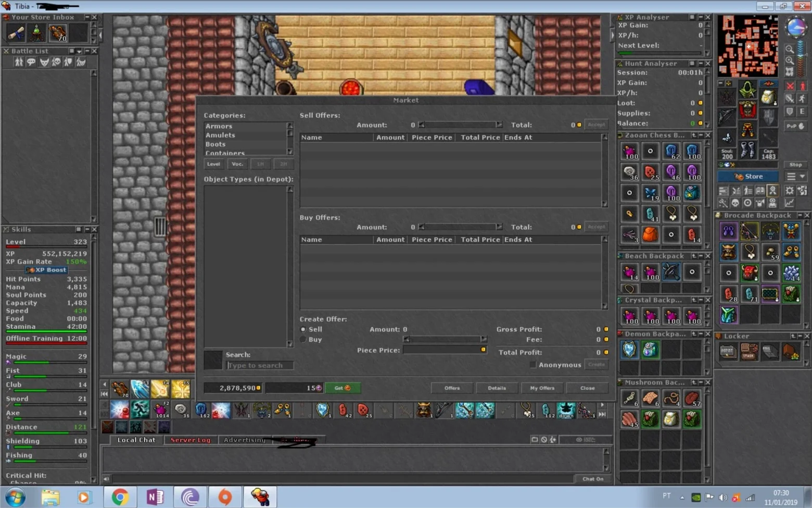Open the XP Analyser panel menu

coord(692,17)
